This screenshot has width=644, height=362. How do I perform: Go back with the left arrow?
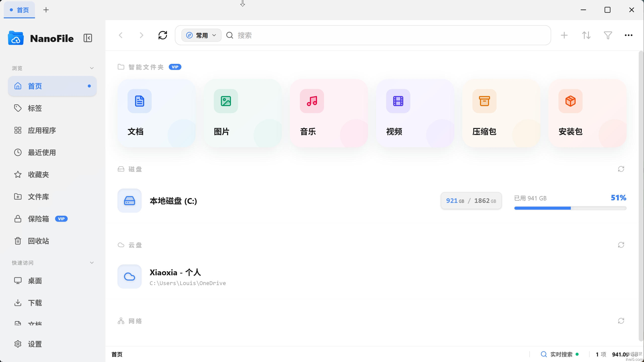[x=121, y=35]
